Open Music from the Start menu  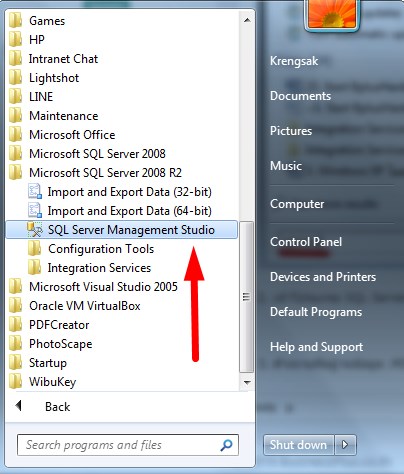tap(286, 166)
